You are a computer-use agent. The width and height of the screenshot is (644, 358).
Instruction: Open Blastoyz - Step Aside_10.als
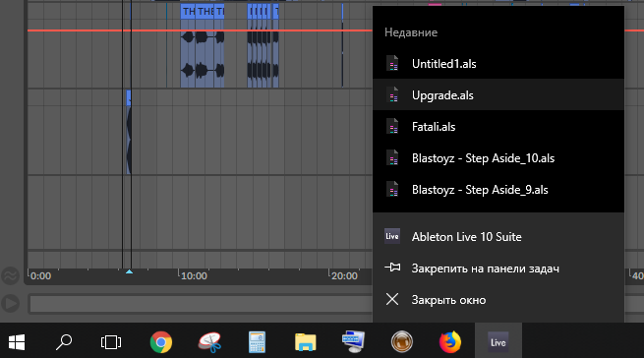point(498,158)
